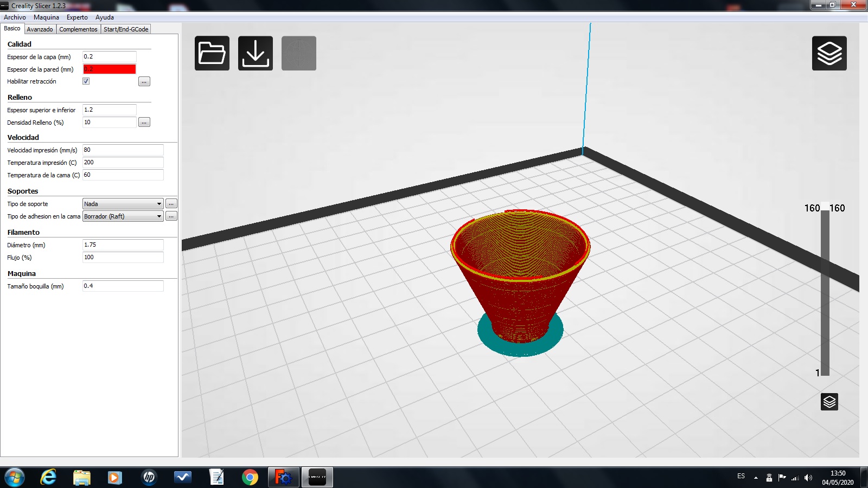This screenshot has width=868, height=488.
Task: Expand the Tipo de soporte dropdown
Action: click(123, 204)
